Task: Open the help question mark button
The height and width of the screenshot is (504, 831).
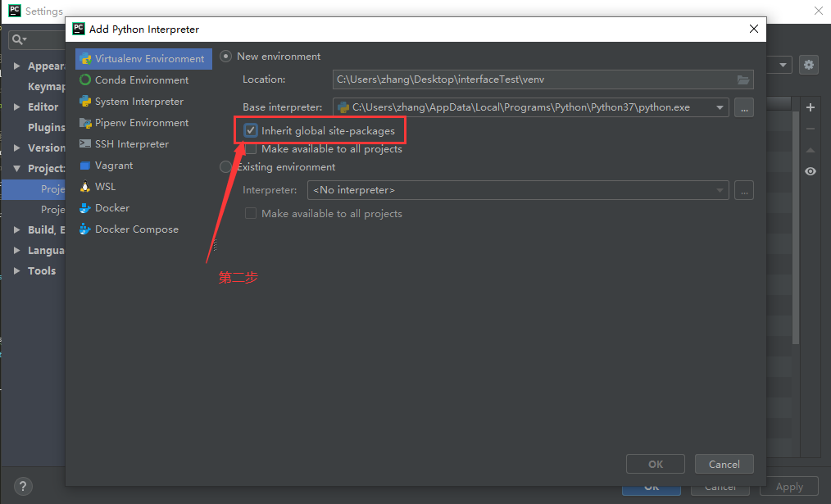Action: [x=23, y=486]
